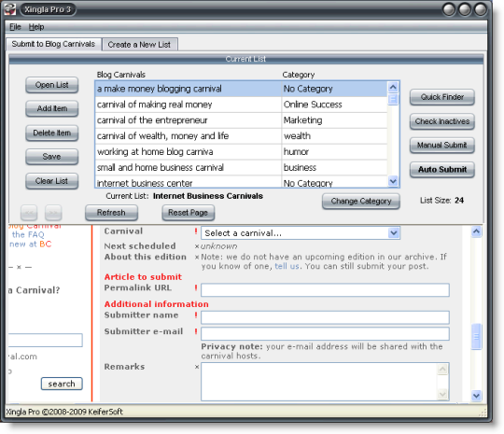The image size is (504, 434).
Task: Select 'carnival of wealth, money and life' row
Action: [x=241, y=136]
